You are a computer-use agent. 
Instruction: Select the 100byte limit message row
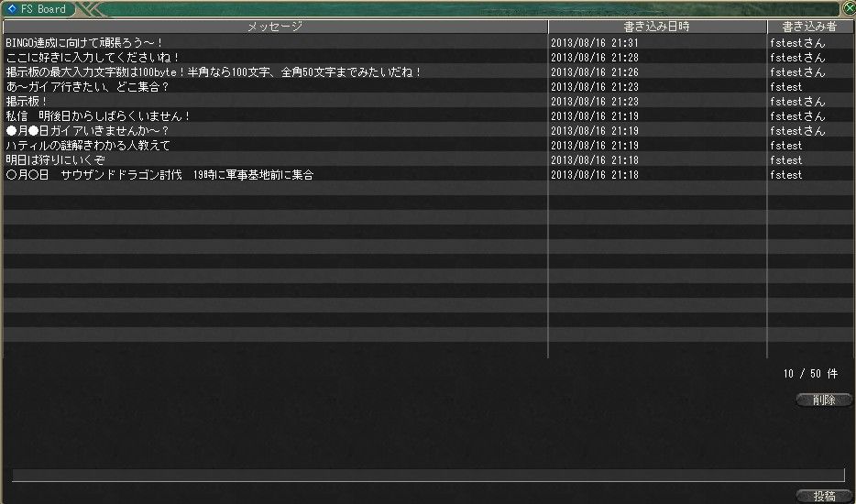(428, 71)
